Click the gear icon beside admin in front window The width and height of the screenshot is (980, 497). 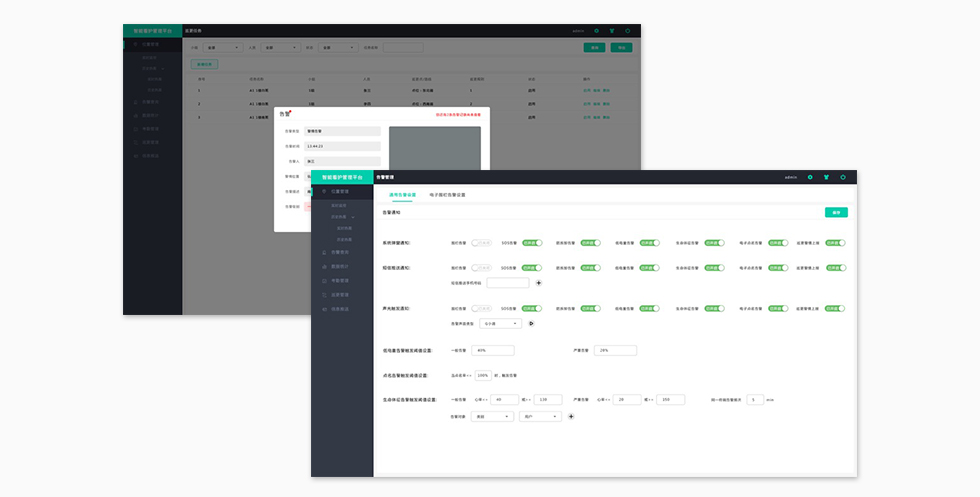pyautogui.click(x=810, y=177)
